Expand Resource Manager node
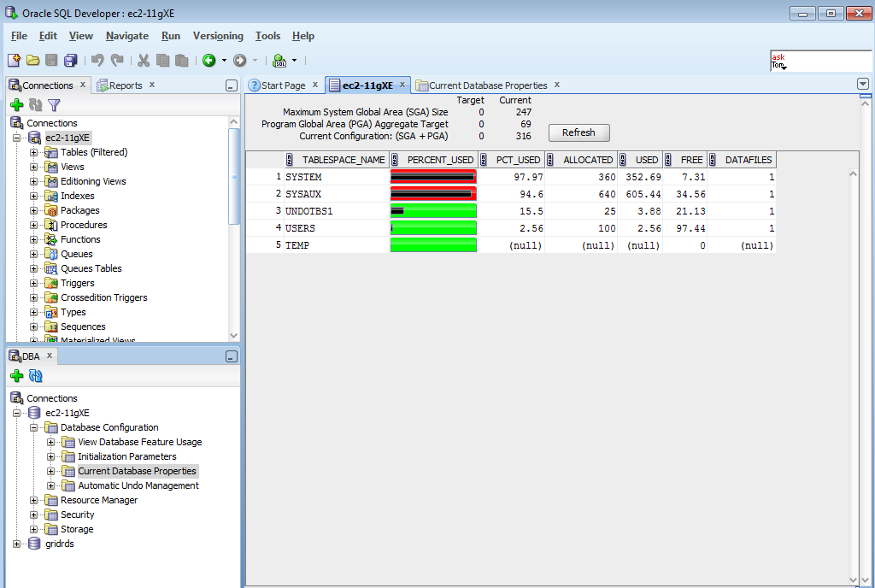This screenshot has height=588, width=875. (33, 501)
